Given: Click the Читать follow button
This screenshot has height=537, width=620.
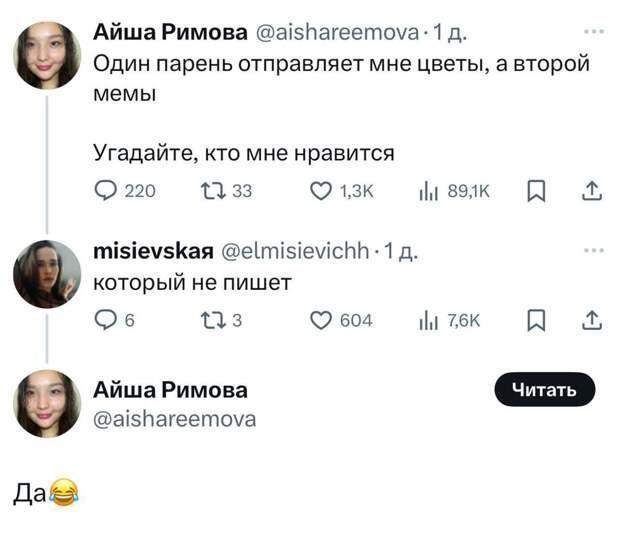Looking at the screenshot, I should 545,390.
